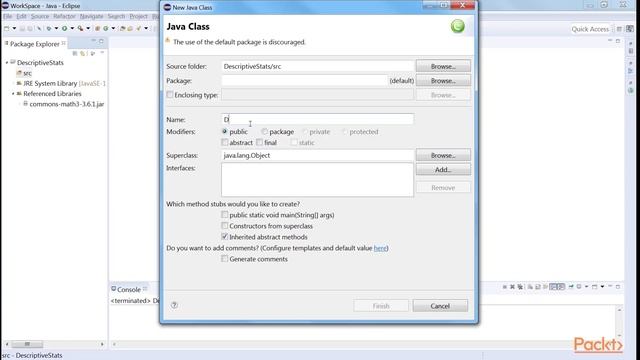Maximize the Console view
Screen dimensions: 640x360
[x=618, y=287]
